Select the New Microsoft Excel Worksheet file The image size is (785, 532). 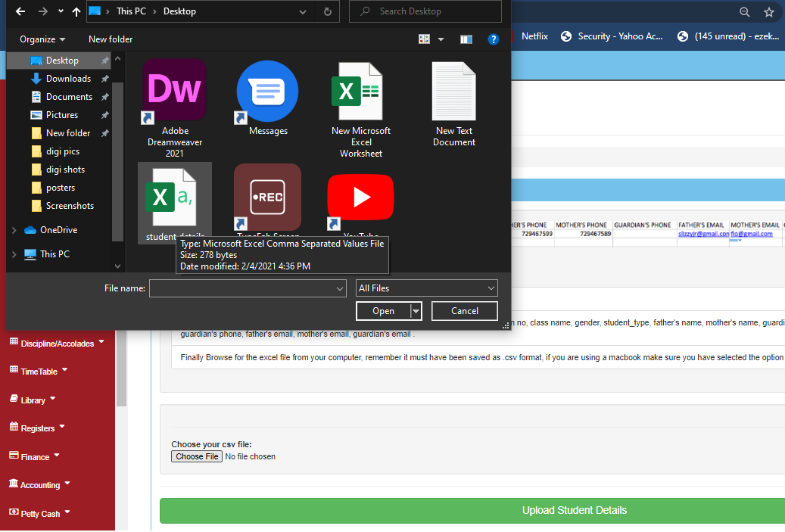tap(361, 92)
